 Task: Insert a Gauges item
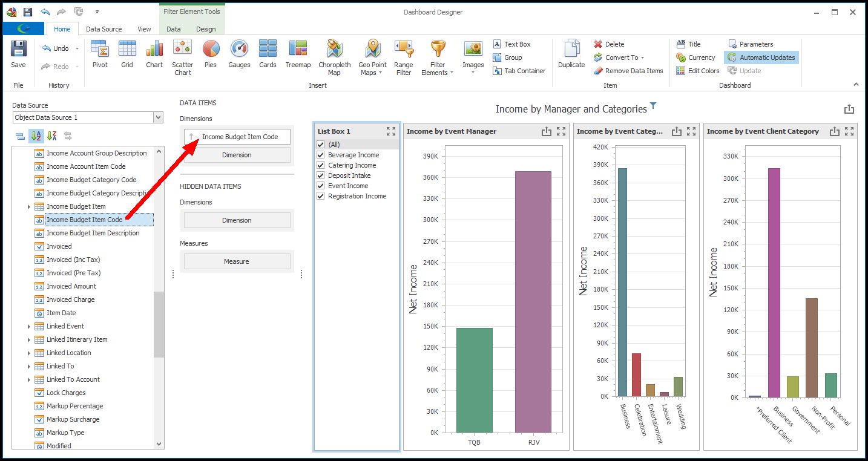click(x=239, y=54)
